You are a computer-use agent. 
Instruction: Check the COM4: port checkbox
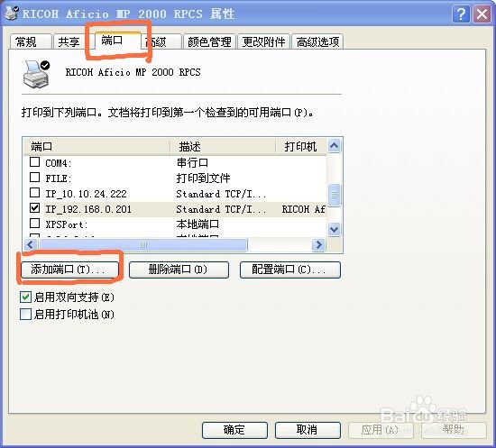coord(34,162)
